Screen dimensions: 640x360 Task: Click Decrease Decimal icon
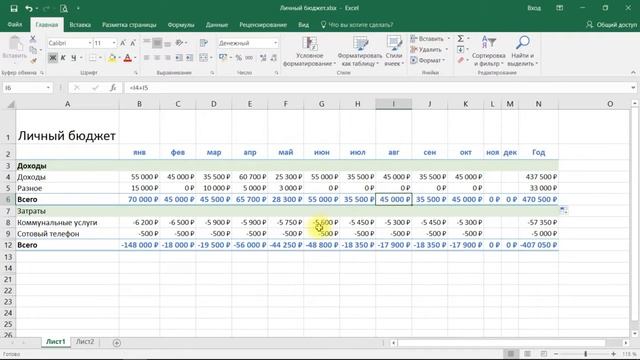[273, 58]
